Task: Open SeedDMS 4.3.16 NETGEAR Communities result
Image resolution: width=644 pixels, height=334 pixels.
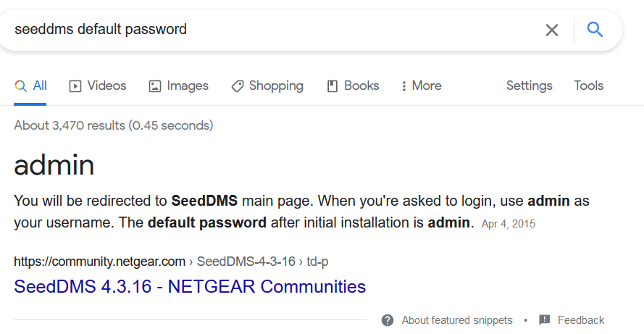Action: 190,286
